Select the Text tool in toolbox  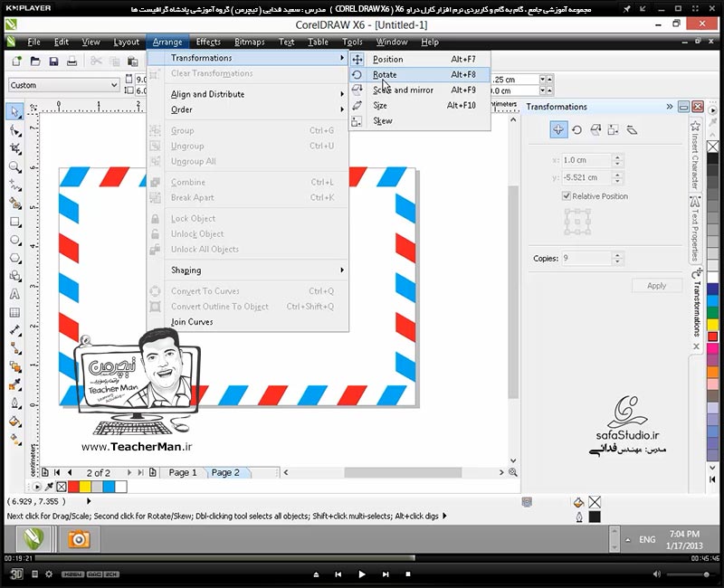(x=14, y=295)
